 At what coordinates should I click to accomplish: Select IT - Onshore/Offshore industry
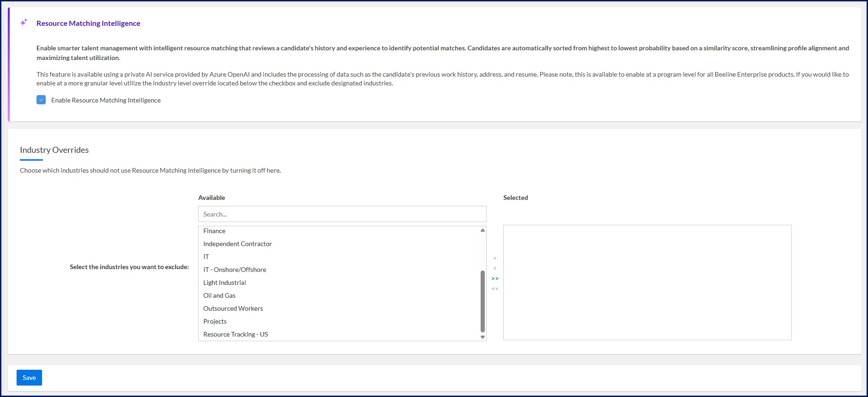[x=339, y=270]
